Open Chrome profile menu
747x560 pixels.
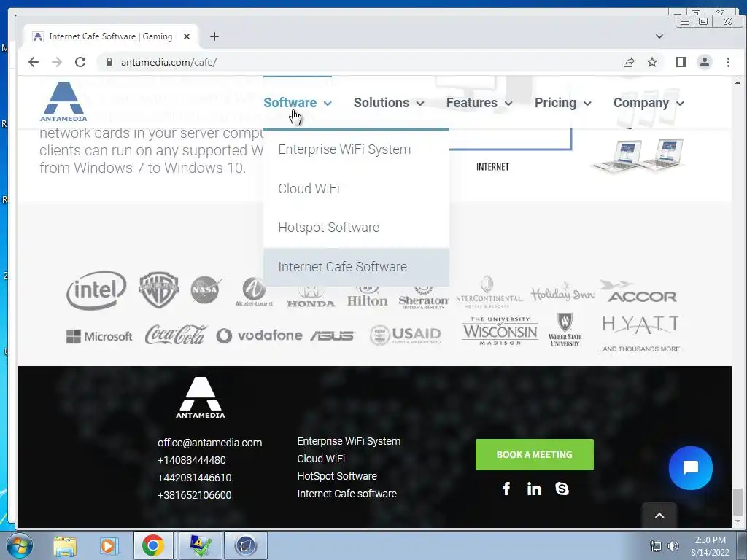pos(705,62)
